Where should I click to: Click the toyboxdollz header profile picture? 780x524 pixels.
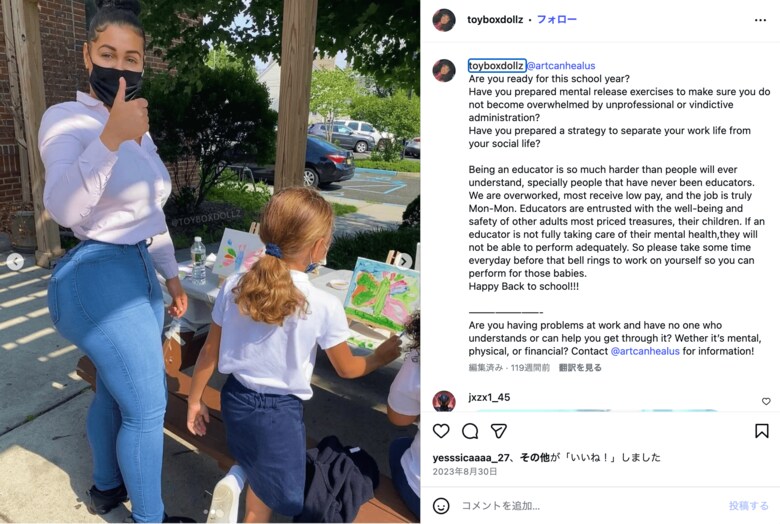pos(444,20)
